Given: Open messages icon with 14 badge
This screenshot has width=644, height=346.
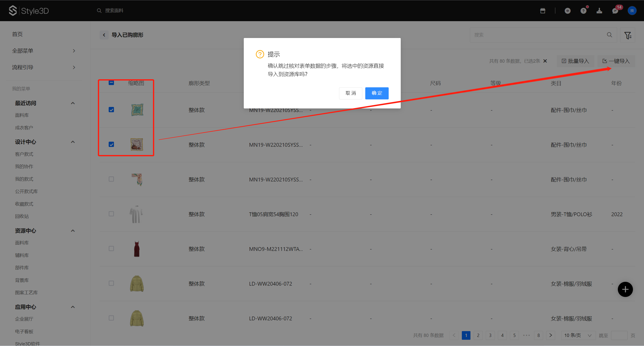Looking at the screenshot, I should (x=615, y=11).
